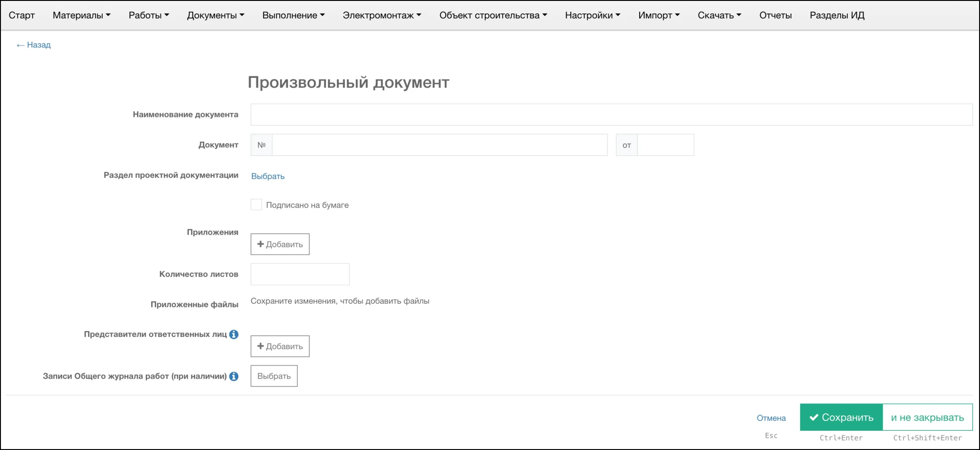Open the Скачать dropdown
Viewport: 980px width, 450px height.
pyautogui.click(x=719, y=15)
